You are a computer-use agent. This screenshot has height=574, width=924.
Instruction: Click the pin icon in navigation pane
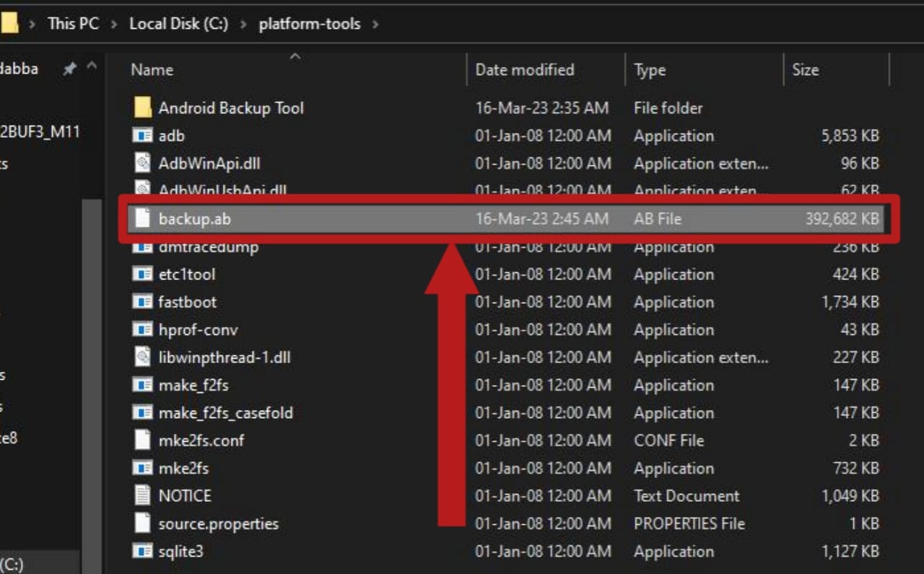click(x=69, y=69)
